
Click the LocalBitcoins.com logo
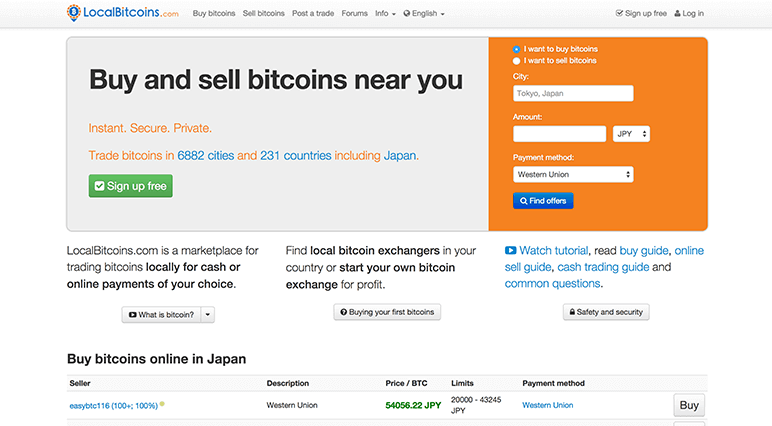pyautogui.click(x=123, y=13)
